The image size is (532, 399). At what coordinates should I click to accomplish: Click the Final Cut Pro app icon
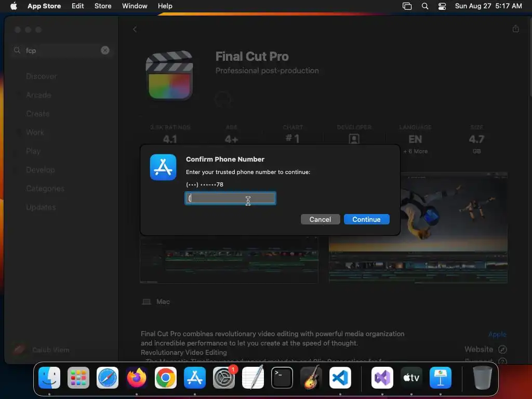point(169,75)
